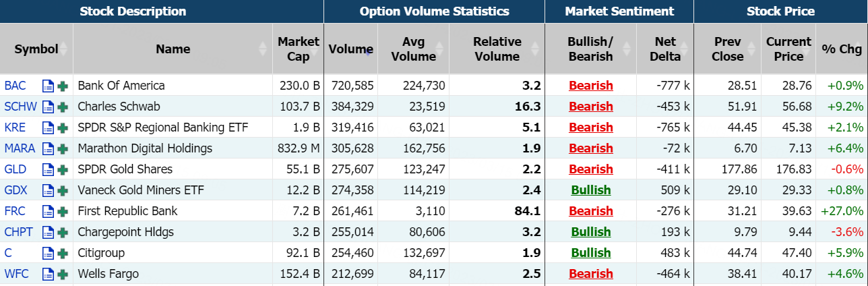Add KRE using the green plus icon
This screenshot has width=868, height=286.
(x=63, y=127)
